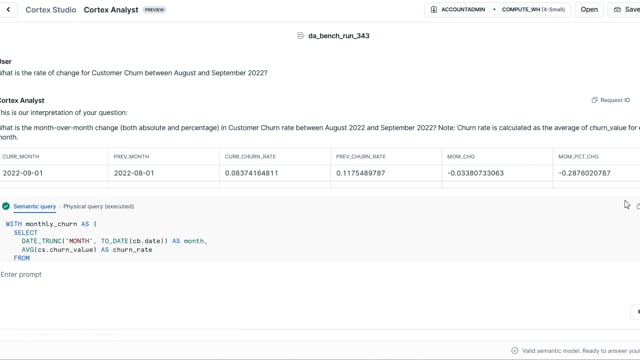This screenshot has height=360, width=640.
Task: Click the valid semantic model status icon
Action: pos(515,351)
